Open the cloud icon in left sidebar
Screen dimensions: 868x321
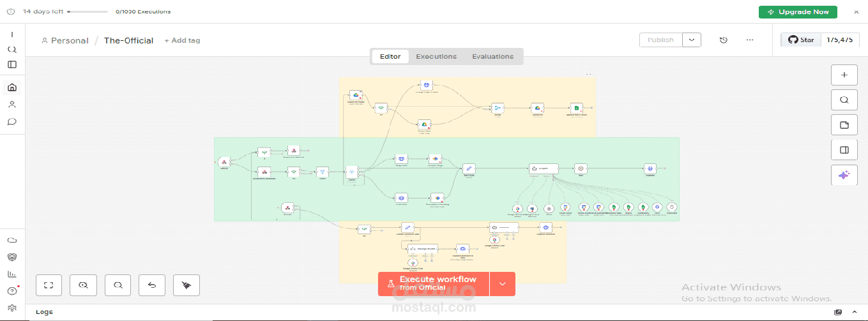pyautogui.click(x=12, y=240)
